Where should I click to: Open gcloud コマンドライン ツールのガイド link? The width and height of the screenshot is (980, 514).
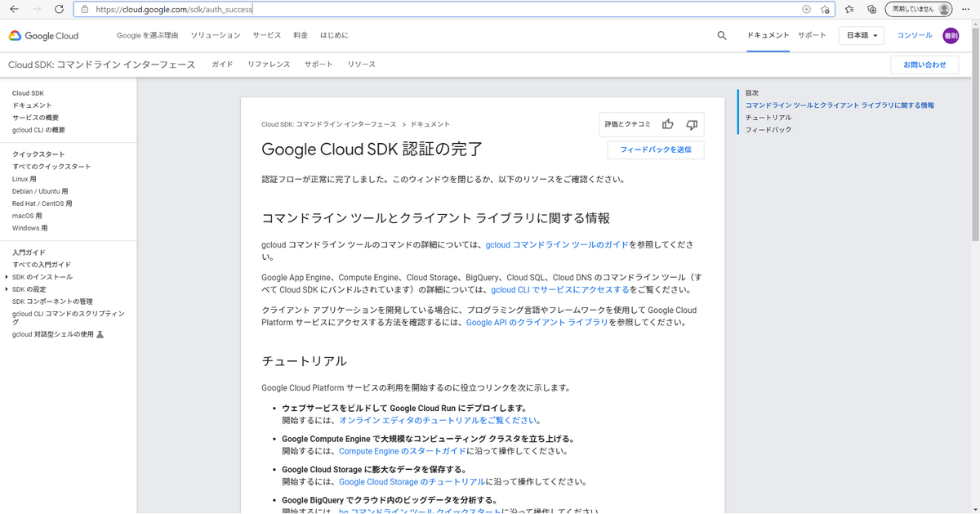point(557,245)
